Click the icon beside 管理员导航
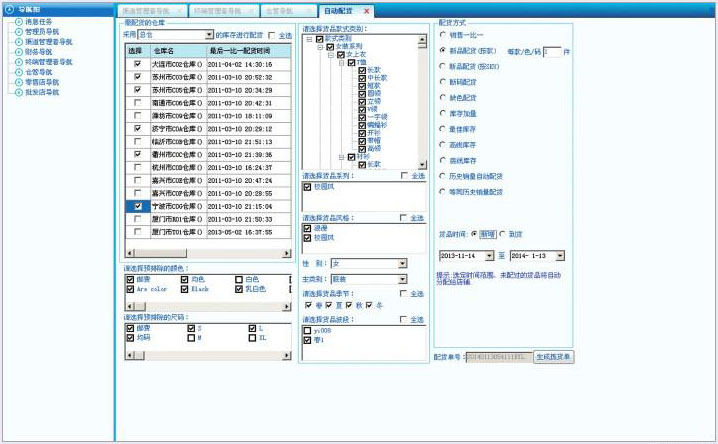The height and width of the screenshot is (444, 718). [19, 32]
